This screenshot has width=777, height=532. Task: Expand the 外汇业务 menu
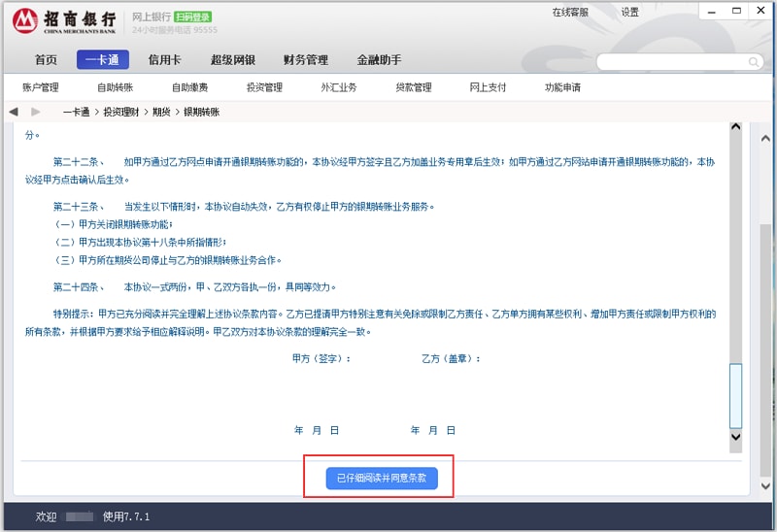pyautogui.click(x=339, y=87)
